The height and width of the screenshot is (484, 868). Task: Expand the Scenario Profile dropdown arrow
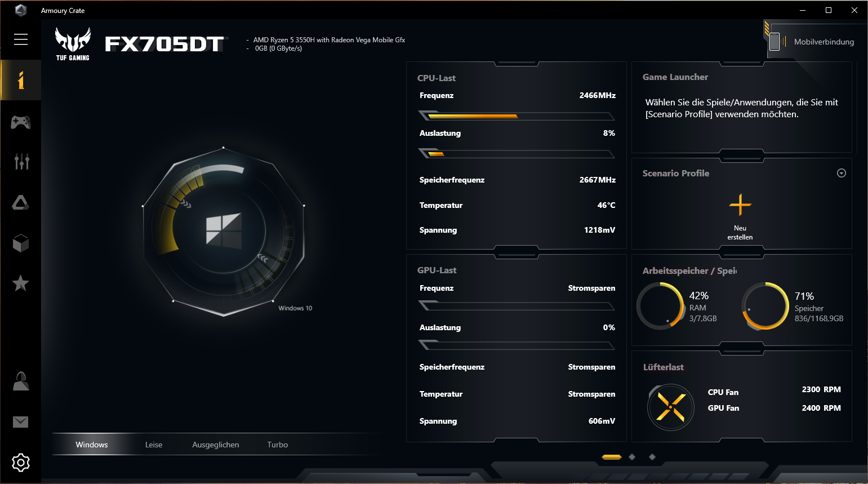pyautogui.click(x=842, y=173)
